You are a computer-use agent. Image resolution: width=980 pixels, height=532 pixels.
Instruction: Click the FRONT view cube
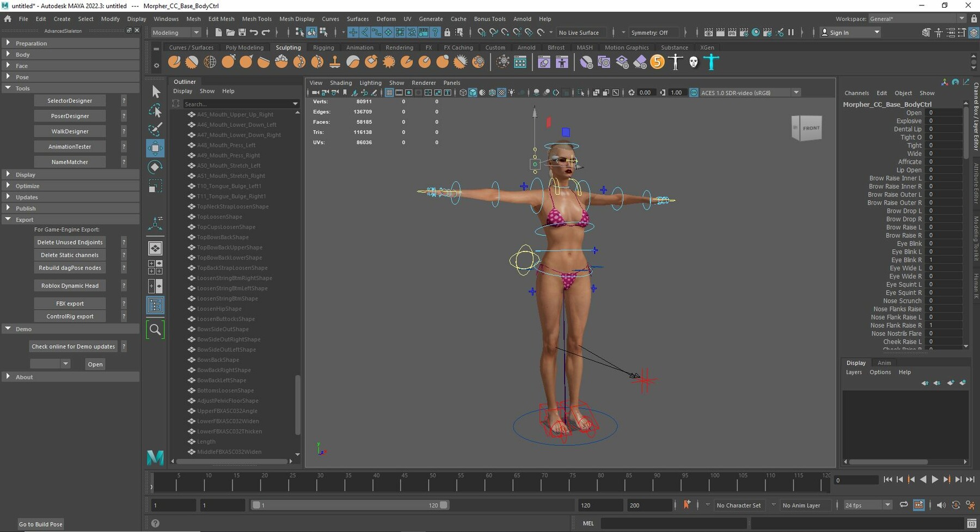coord(807,128)
